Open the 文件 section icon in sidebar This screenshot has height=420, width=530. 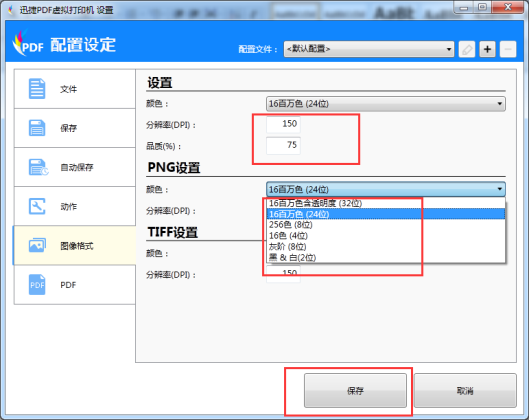coord(37,89)
